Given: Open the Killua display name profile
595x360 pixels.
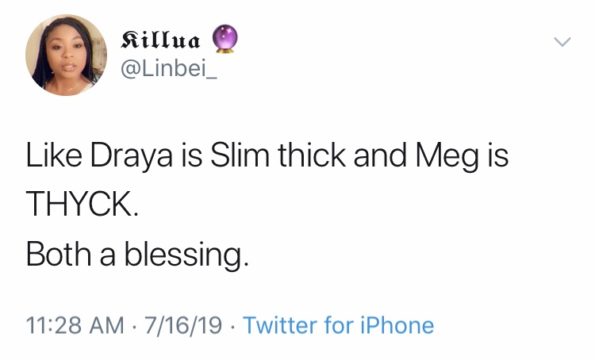Looking at the screenshot, I should tap(160, 39).
